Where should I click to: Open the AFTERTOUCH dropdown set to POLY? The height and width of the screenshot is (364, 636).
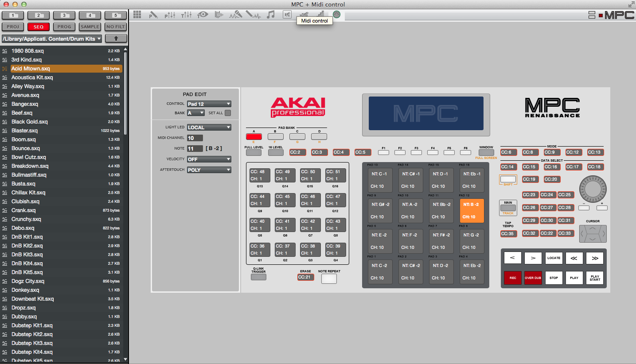pyautogui.click(x=209, y=170)
